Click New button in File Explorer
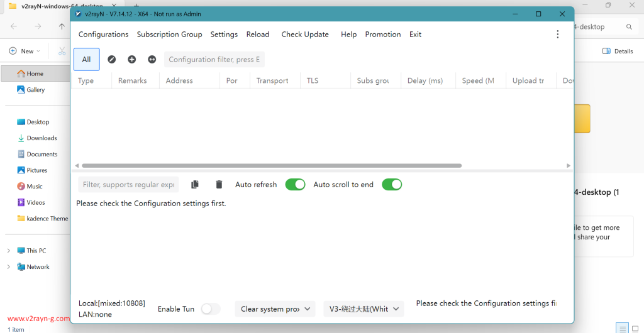The image size is (644, 333). point(25,52)
